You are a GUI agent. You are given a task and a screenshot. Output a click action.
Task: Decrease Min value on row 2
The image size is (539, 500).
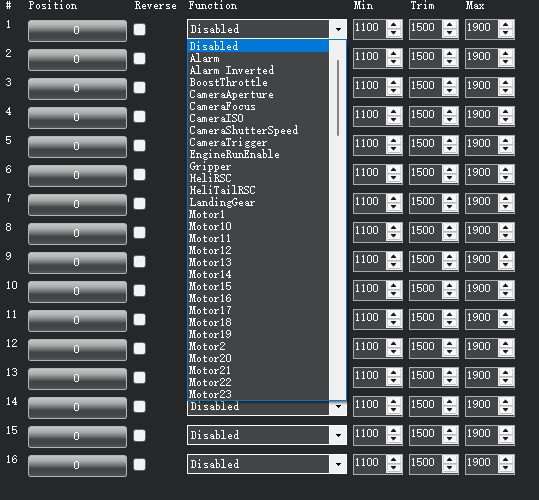click(x=394, y=62)
